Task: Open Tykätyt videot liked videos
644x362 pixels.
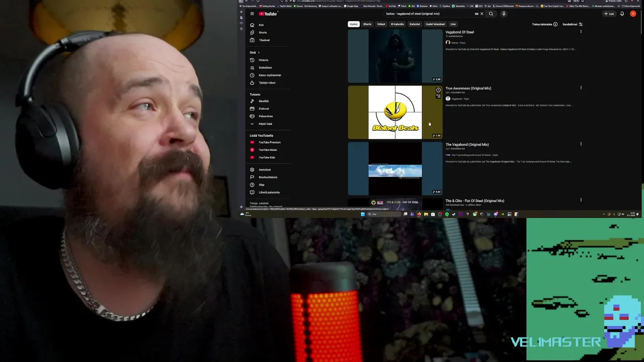Action: (x=267, y=82)
